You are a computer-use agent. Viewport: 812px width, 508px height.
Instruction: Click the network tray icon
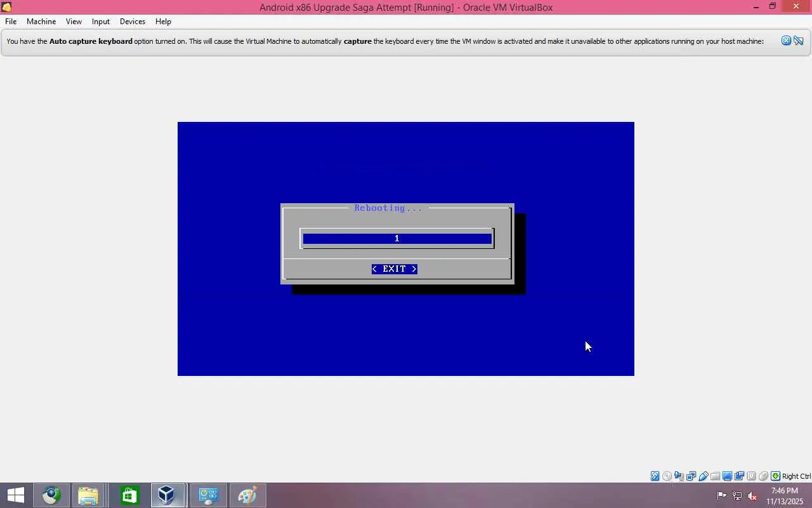click(x=737, y=496)
